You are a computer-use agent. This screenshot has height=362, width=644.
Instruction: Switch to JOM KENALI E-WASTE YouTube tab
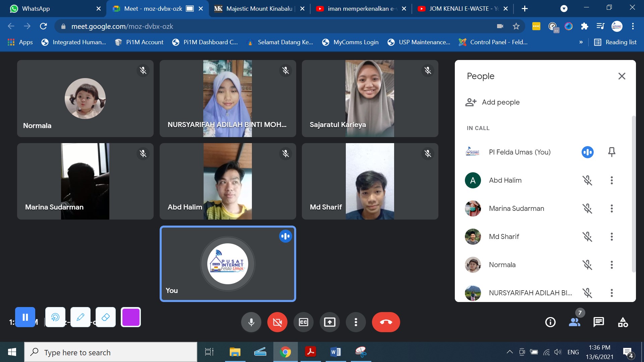(460, 9)
